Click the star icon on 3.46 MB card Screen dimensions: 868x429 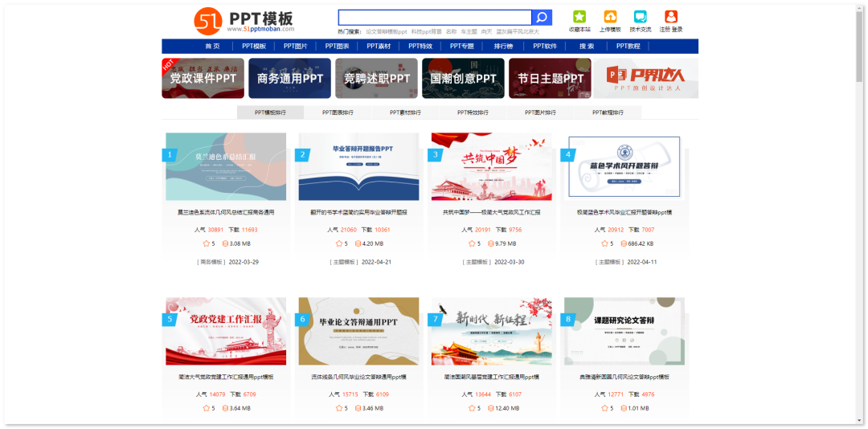point(339,409)
